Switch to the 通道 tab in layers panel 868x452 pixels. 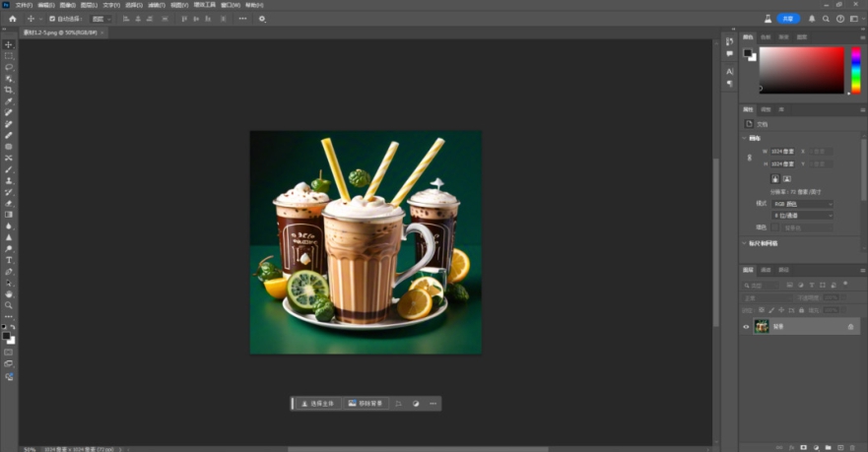(766, 269)
